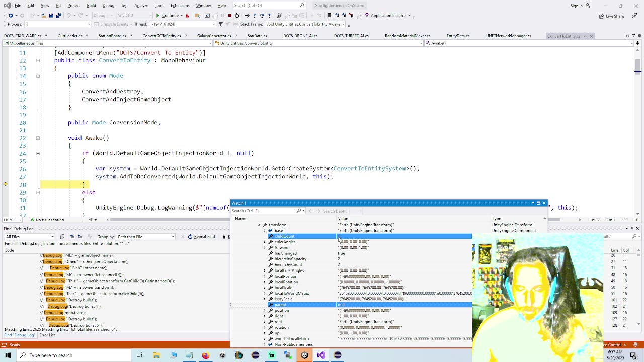Click the bookmark toggle icon in toolbar
Screen dimensions: 644x362
tap(329, 16)
